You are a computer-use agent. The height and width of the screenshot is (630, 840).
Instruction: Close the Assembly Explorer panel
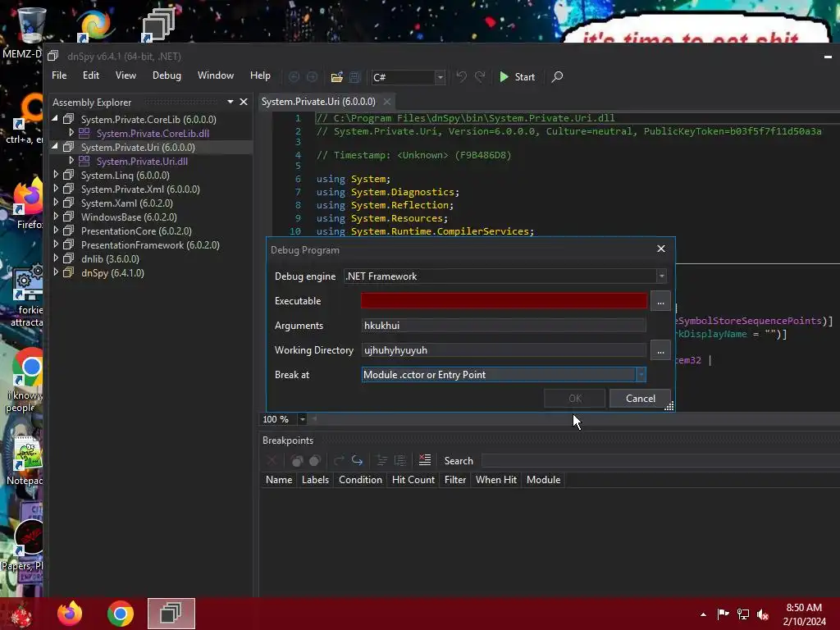tap(244, 102)
